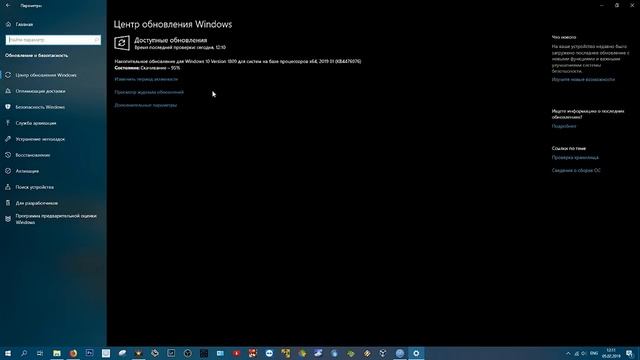Open Восстановление section
640x360 pixels.
(53, 155)
